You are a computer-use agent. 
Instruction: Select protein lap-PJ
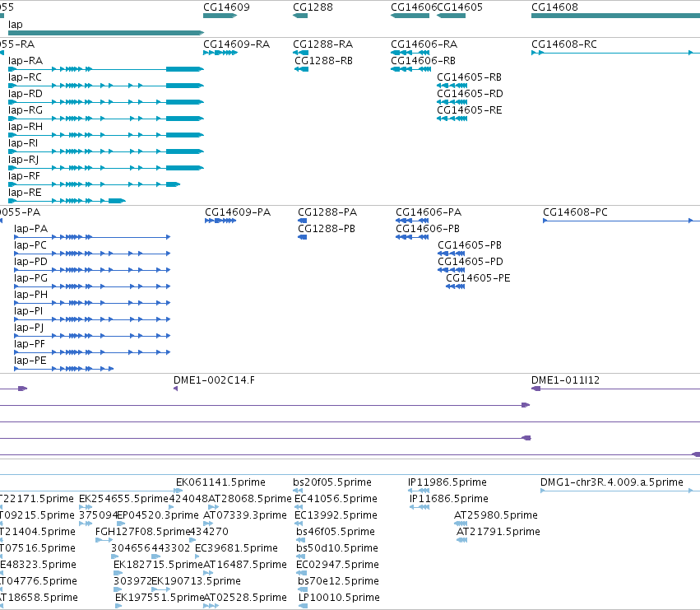coord(92,336)
